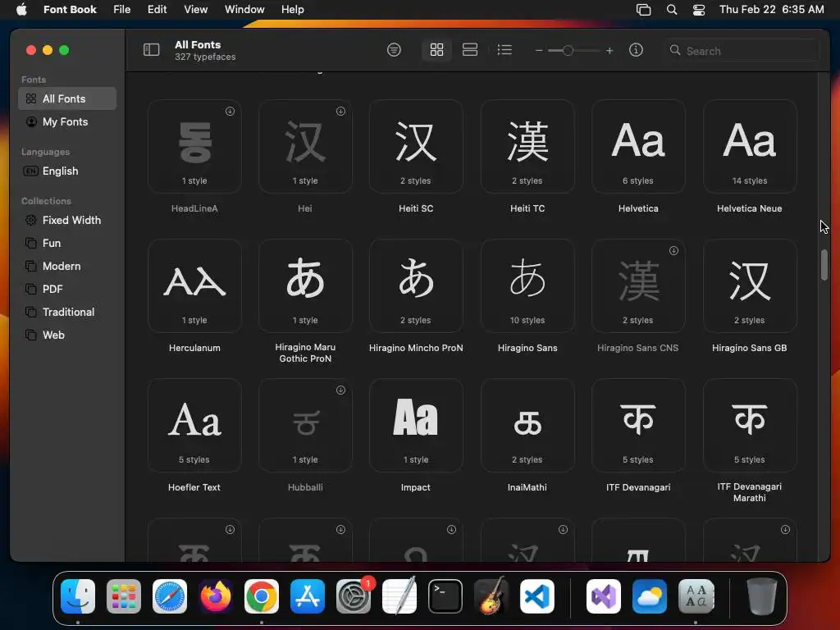The image size is (840, 630).
Task: Select the Helvetica font thumbnail
Action: pyautogui.click(x=638, y=146)
